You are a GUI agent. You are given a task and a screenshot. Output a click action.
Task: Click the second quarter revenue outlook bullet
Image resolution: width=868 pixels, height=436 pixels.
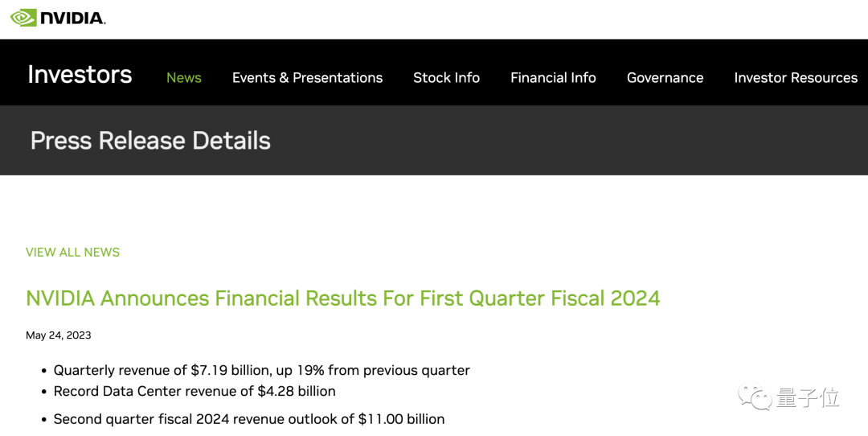249,419
